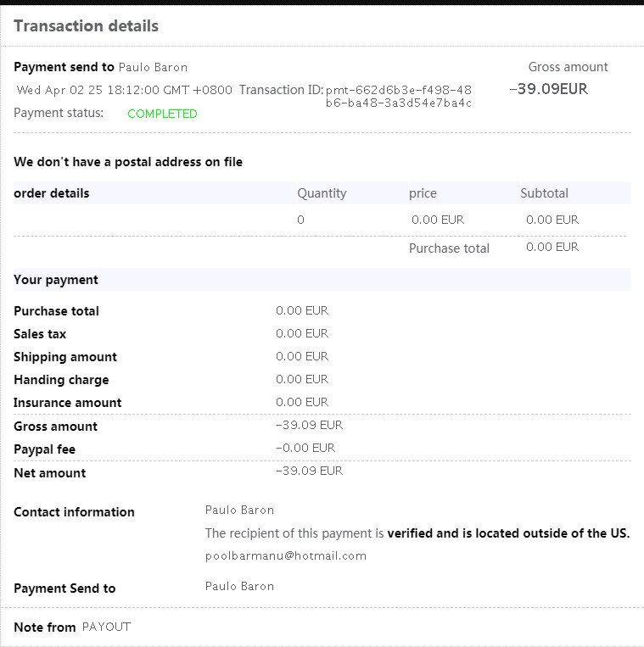Click the COMPLETED payment status
This screenshot has width=644, height=647.
point(162,114)
